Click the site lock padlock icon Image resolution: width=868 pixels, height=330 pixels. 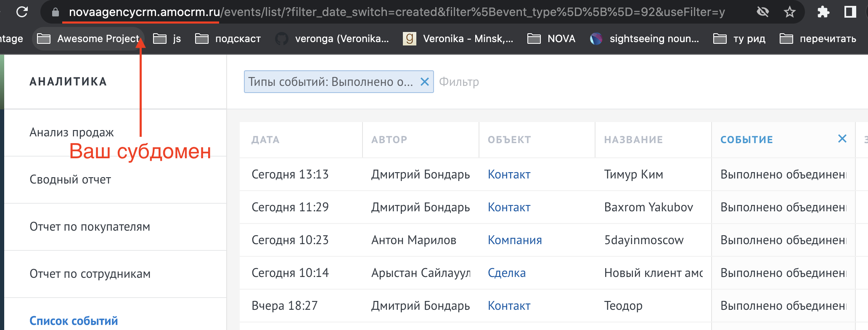[x=55, y=12]
